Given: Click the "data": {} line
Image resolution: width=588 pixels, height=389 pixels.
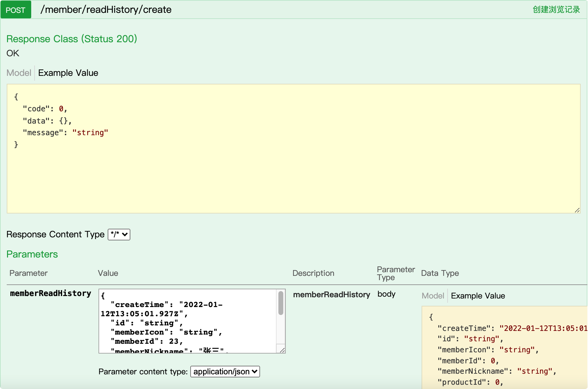Looking at the screenshot, I should (x=47, y=121).
